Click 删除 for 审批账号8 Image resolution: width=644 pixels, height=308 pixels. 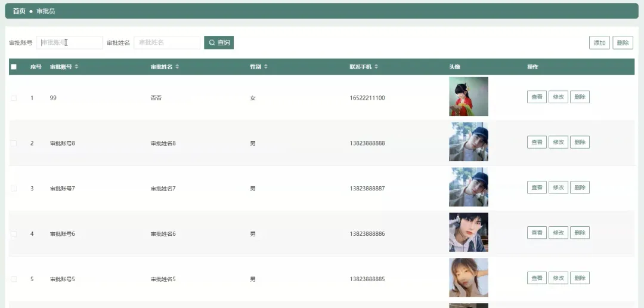pos(580,142)
